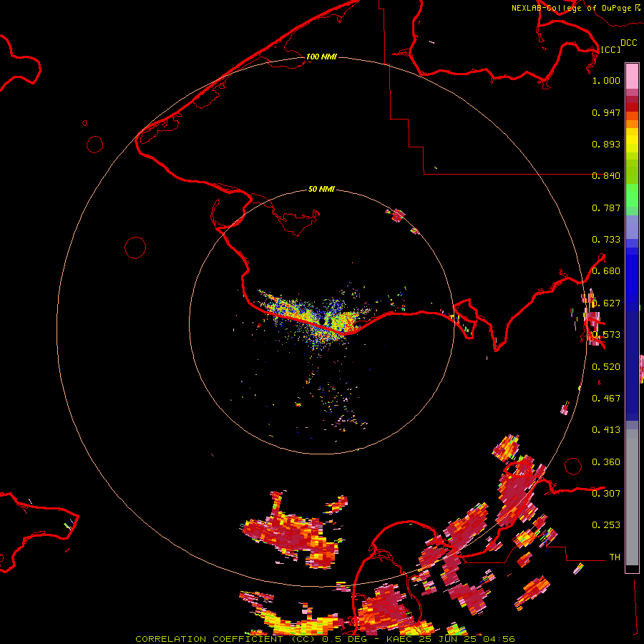Click the 0.253 color scale value
Screen dimensions: 644x644
606,525
